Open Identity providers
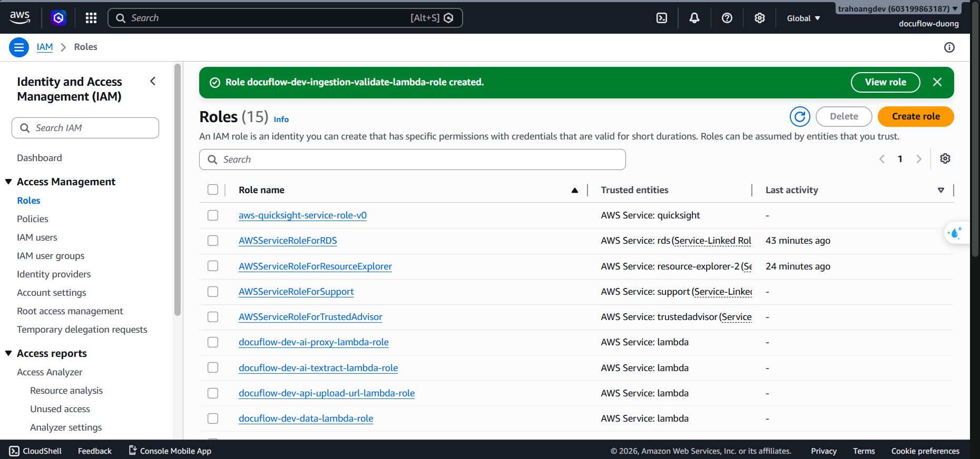Viewport: 980px width, 459px height. [x=54, y=274]
